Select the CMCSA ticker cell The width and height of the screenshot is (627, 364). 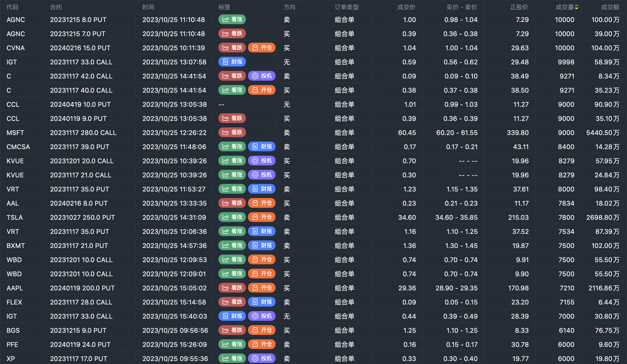point(18,147)
